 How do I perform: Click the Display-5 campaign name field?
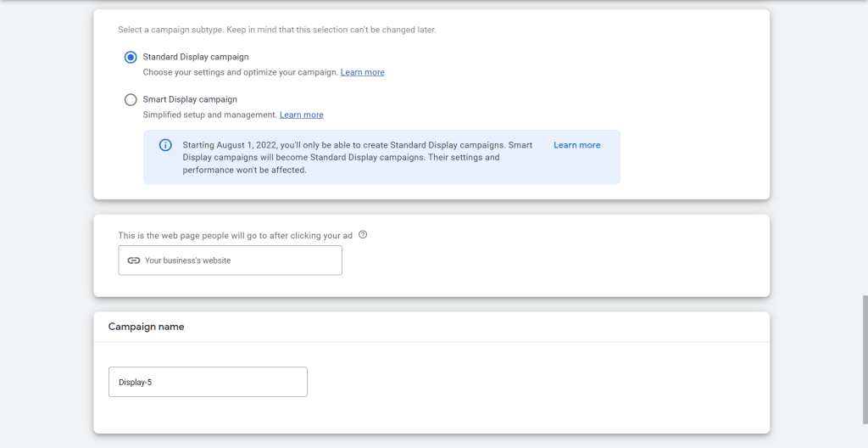(208, 382)
